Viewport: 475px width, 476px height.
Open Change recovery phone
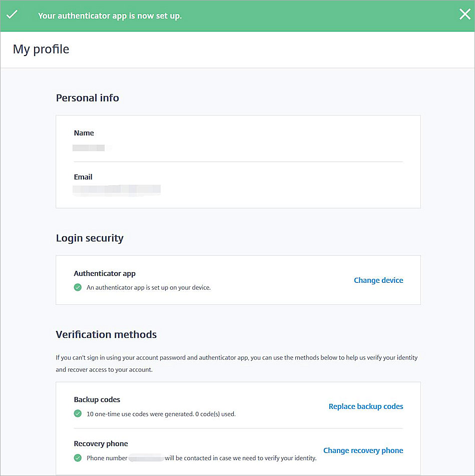[x=363, y=450]
